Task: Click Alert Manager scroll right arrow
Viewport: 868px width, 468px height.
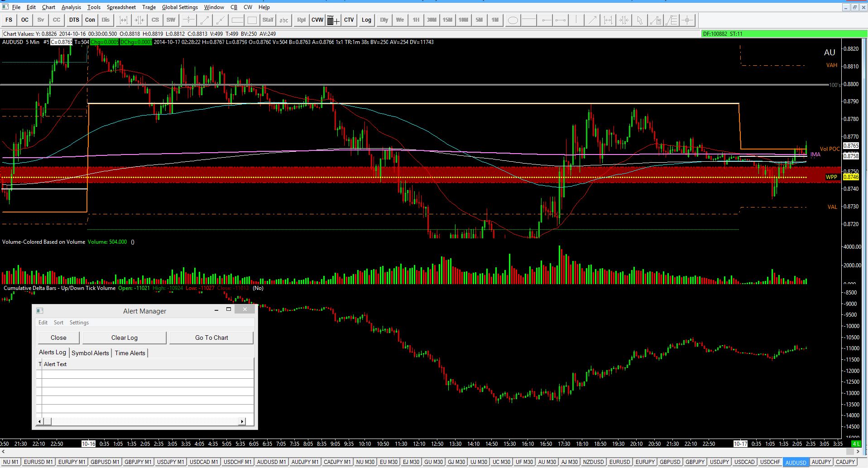Action: coord(242,421)
